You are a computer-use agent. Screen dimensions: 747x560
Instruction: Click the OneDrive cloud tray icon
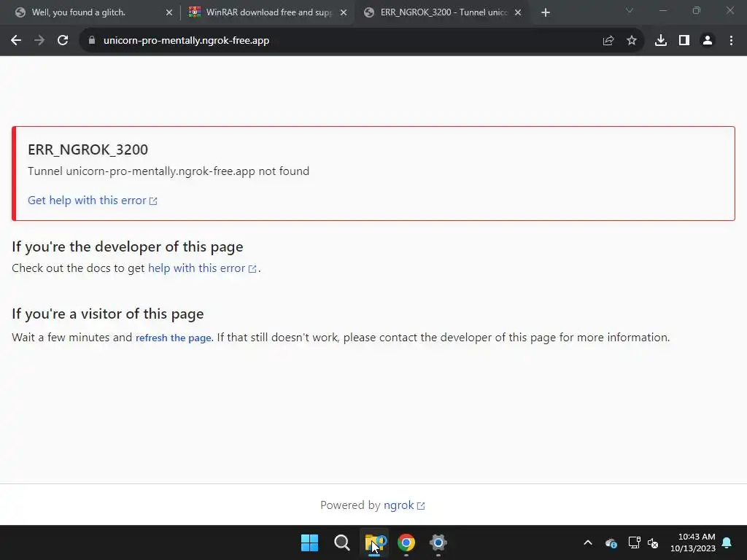click(x=611, y=542)
